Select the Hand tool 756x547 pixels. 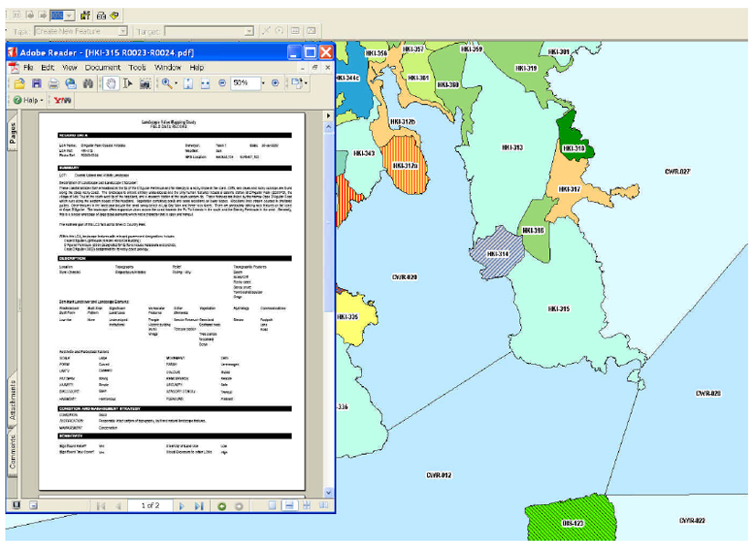pyautogui.click(x=111, y=83)
